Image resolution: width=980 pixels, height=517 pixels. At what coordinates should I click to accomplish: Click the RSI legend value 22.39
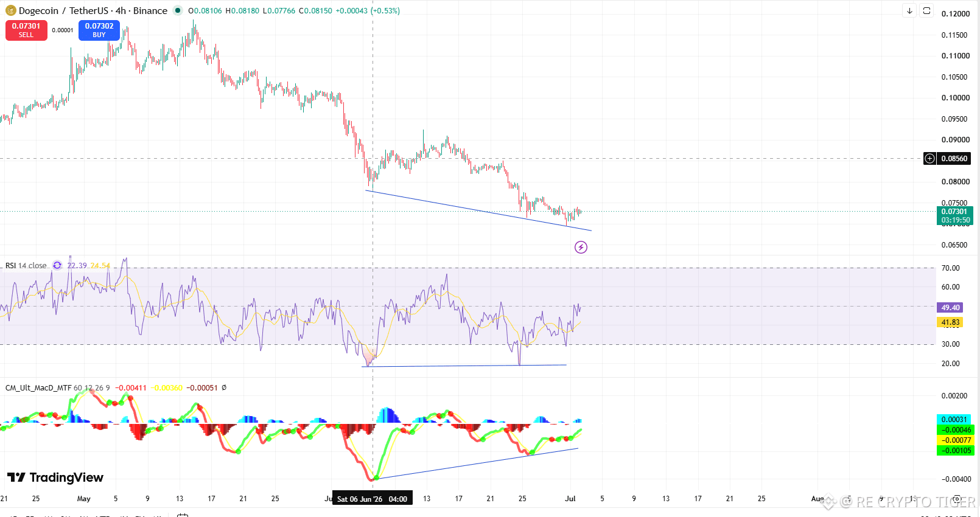coord(77,266)
